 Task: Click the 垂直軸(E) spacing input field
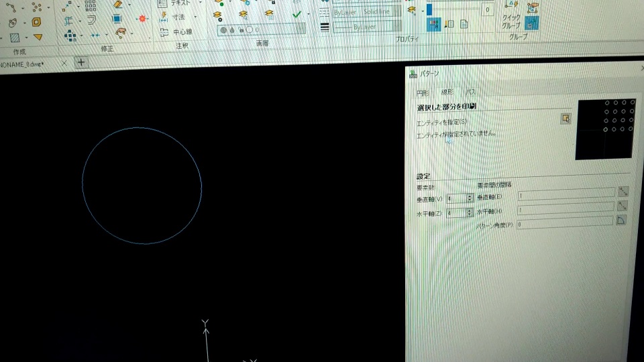click(566, 193)
